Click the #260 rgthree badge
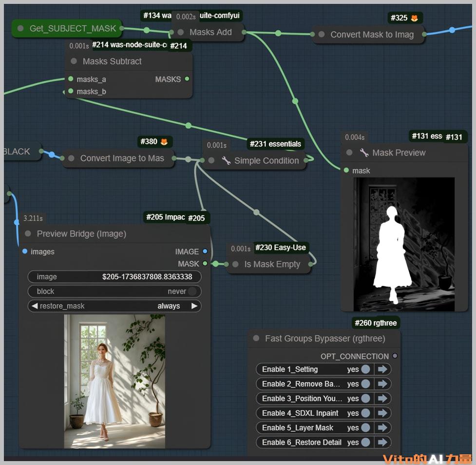The image size is (476, 465). tap(376, 323)
